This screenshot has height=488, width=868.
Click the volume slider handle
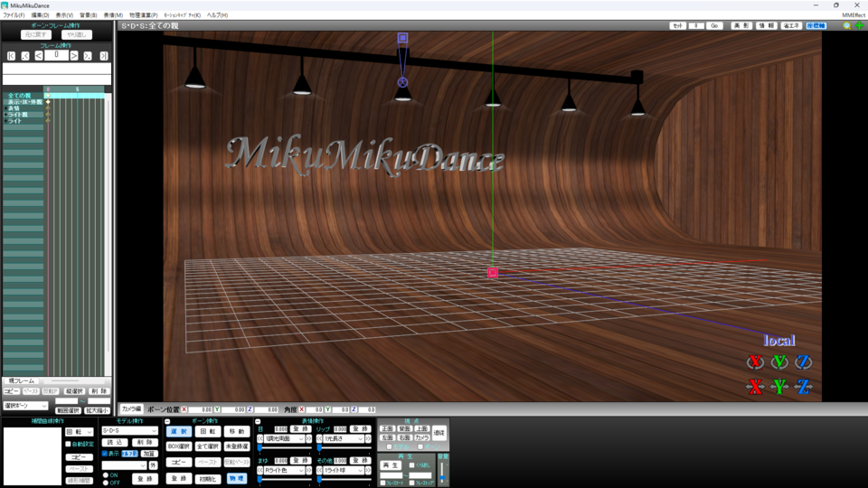tap(442, 478)
